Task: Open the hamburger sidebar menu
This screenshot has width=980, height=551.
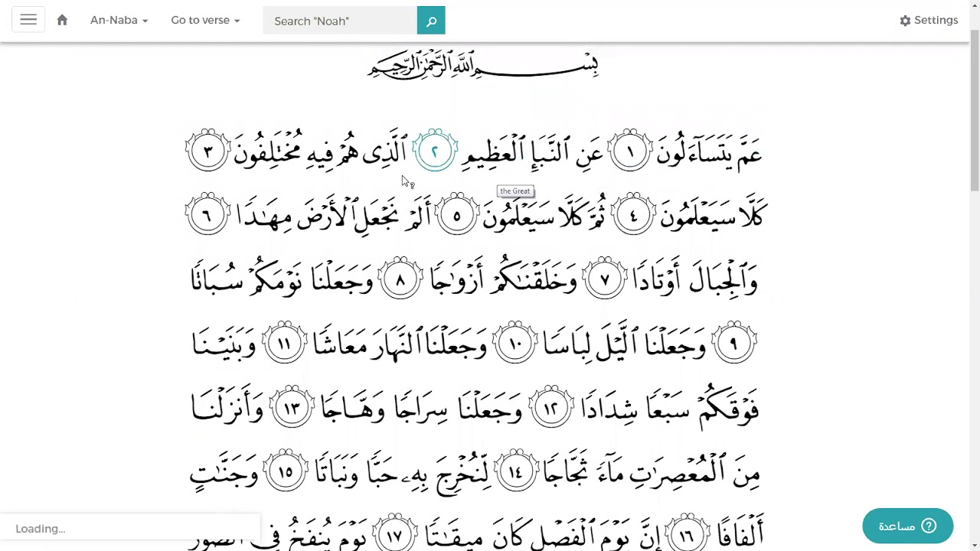Action: [28, 21]
